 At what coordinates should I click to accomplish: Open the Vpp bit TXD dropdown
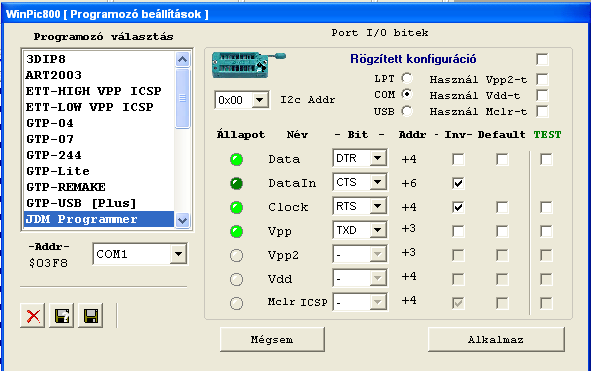point(378,230)
